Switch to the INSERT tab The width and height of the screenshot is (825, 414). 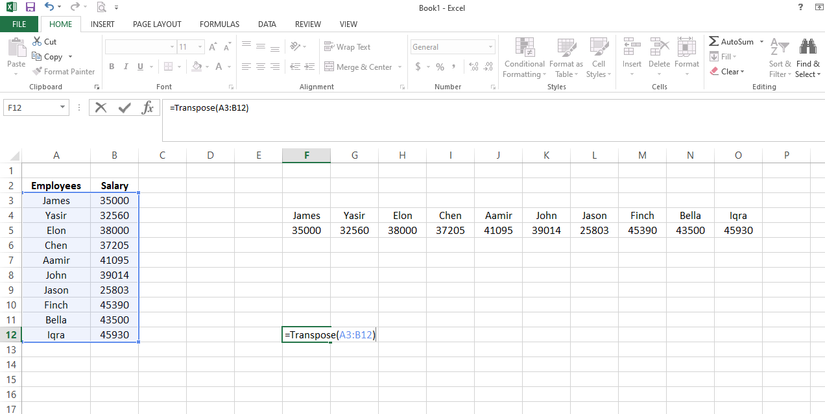[x=103, y=24]
